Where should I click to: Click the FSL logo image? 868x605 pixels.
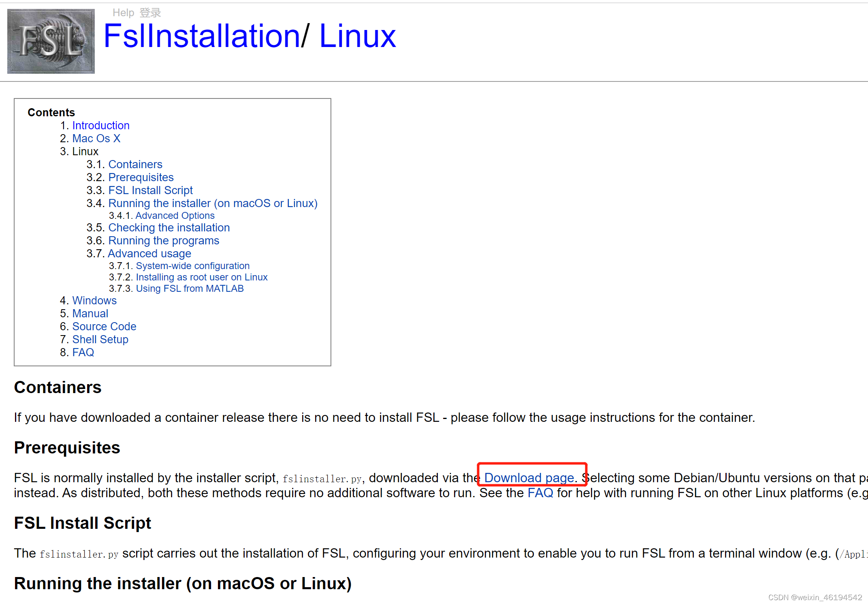(x=51, y=41)
